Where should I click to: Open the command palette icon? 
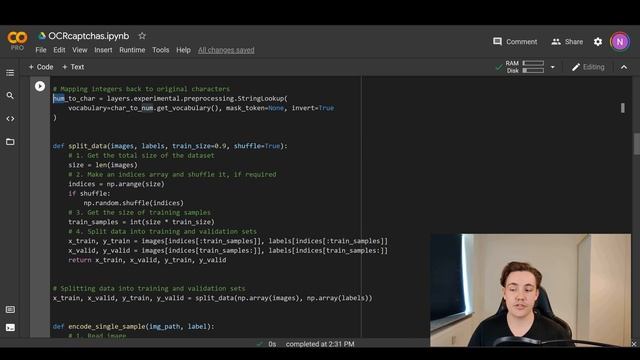[x=10, y=309]
